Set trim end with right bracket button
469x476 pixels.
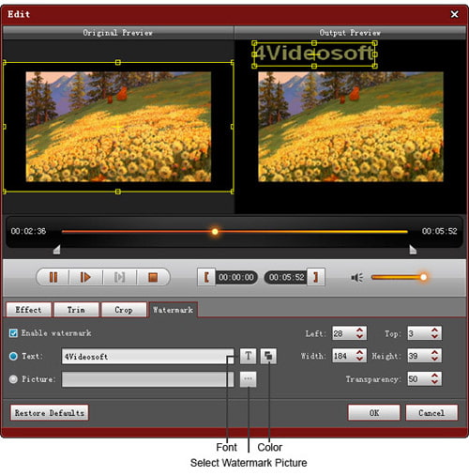point(316,277)
